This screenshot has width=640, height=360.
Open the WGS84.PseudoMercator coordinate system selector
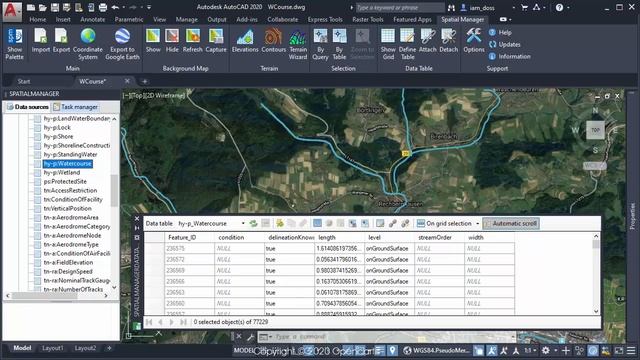[x=437, y=350]
